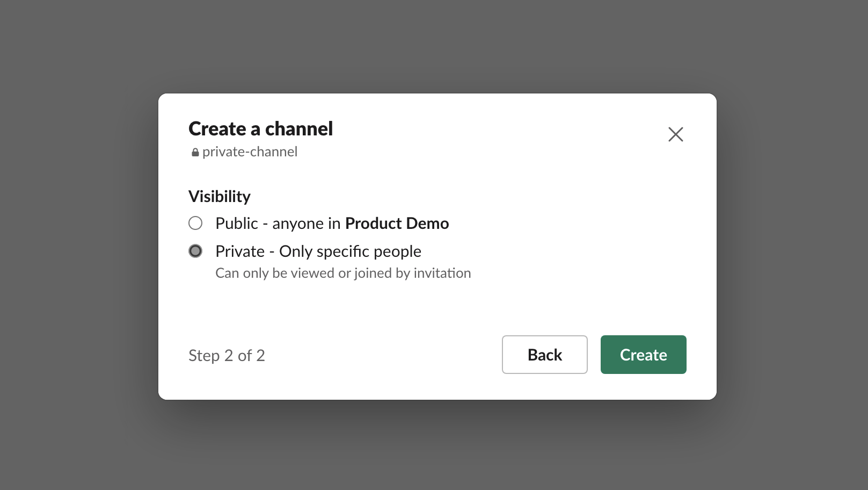Click the 'Step 2 of 2' indicator
The width and height of the screenshot is (868, 490).
click(x=227, y=356)
